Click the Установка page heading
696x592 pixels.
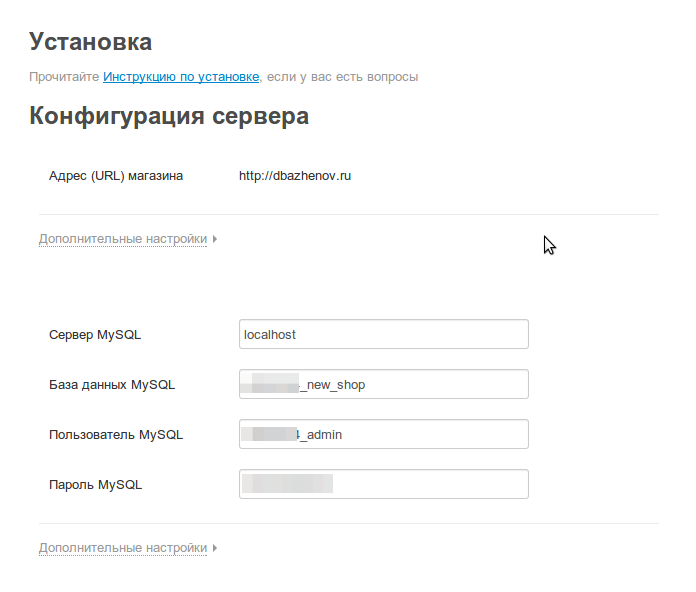[x=91, y=42]
